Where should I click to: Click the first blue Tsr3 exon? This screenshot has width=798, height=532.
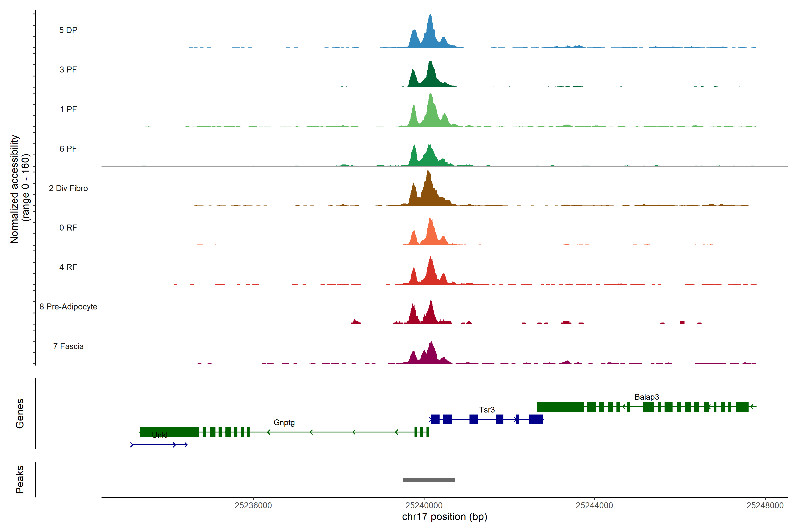pyautogui.click(x=435, y=419)
